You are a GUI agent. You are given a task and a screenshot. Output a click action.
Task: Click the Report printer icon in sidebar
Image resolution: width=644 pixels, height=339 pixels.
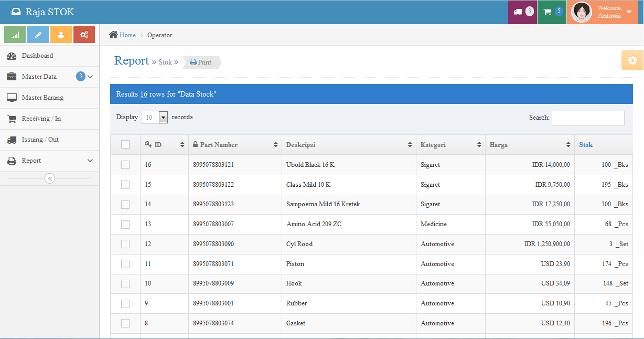(x=12, y=161)
